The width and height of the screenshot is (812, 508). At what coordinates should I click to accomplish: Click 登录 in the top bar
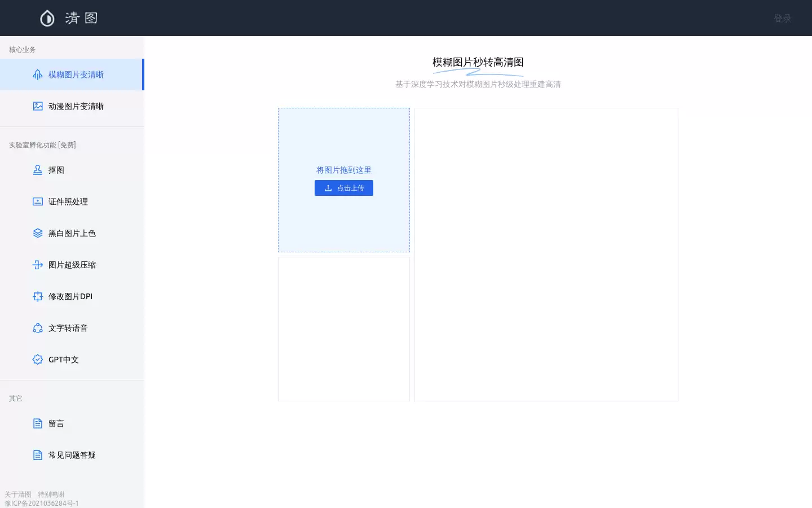782,18
